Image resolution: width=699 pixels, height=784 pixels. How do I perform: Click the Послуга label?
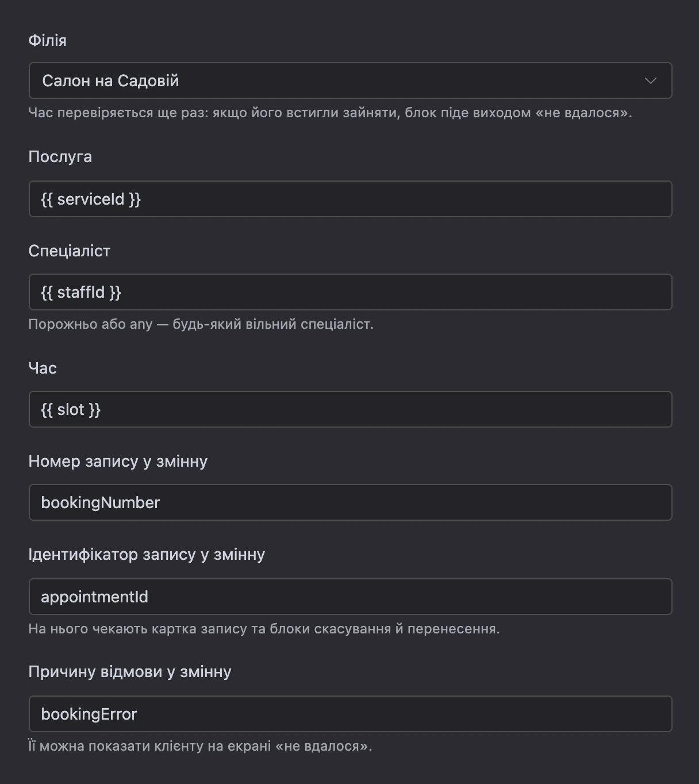click(x=60, y=157)
